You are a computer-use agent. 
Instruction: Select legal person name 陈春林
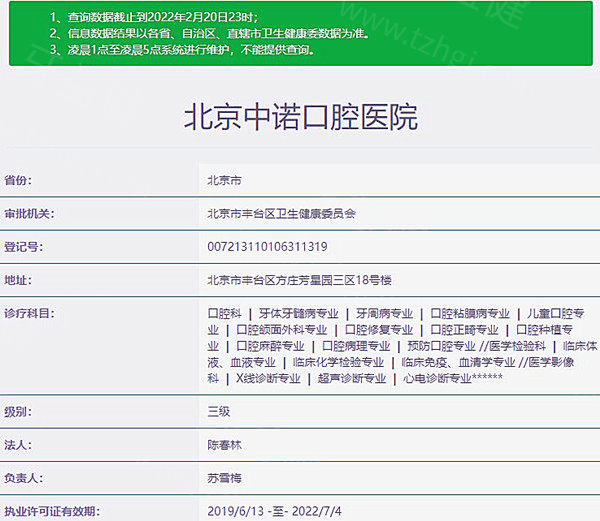(224, 445)
